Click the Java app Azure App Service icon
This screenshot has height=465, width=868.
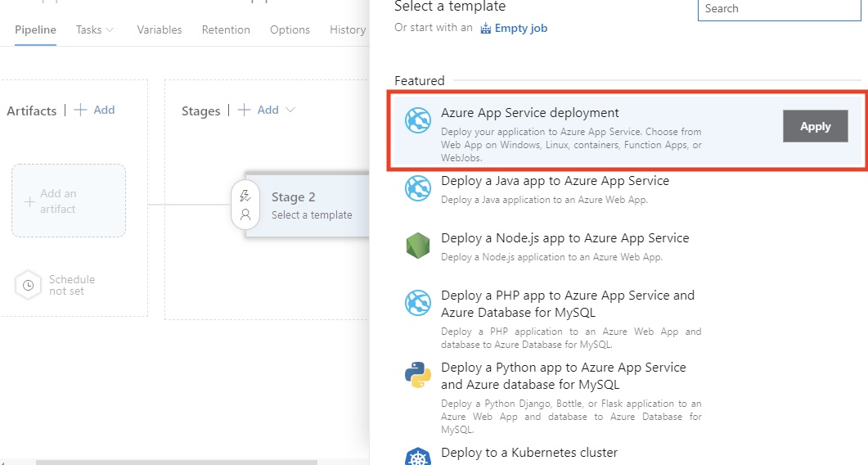point(418,188)
